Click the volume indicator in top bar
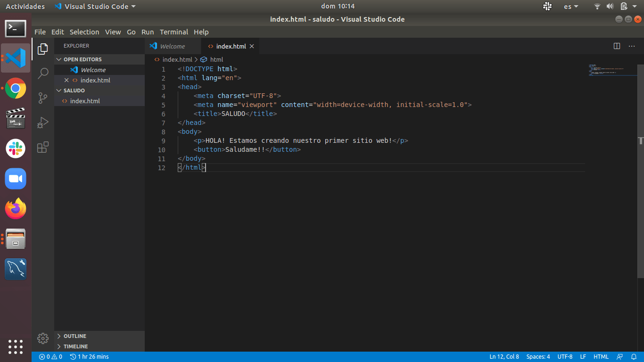Screen dimensions: 644x362 610,6
